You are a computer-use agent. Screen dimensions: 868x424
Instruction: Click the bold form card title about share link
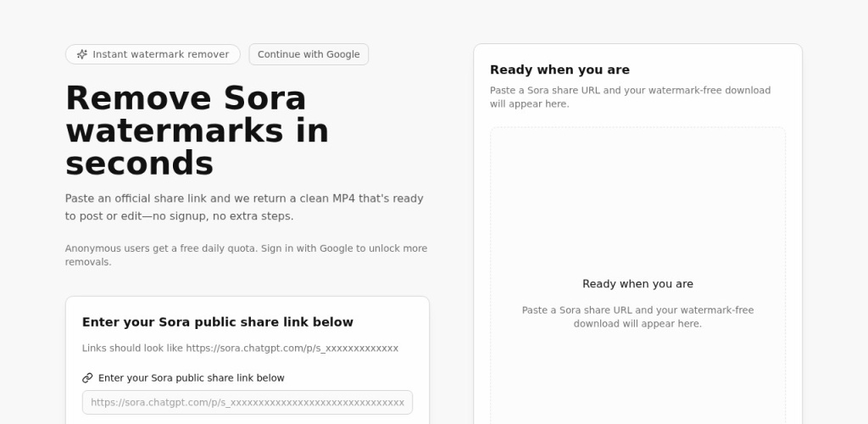218,322
